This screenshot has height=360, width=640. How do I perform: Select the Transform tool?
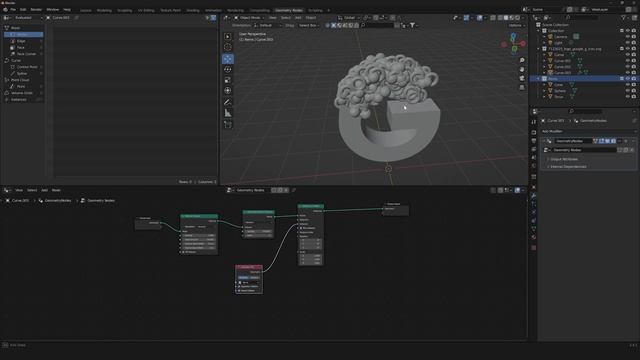(x=228, y=91)
